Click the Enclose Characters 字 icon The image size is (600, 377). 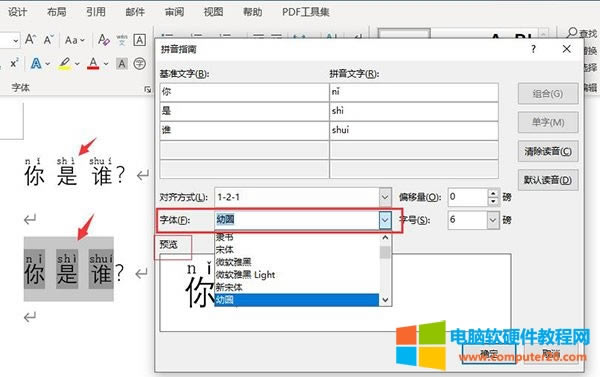140,64
